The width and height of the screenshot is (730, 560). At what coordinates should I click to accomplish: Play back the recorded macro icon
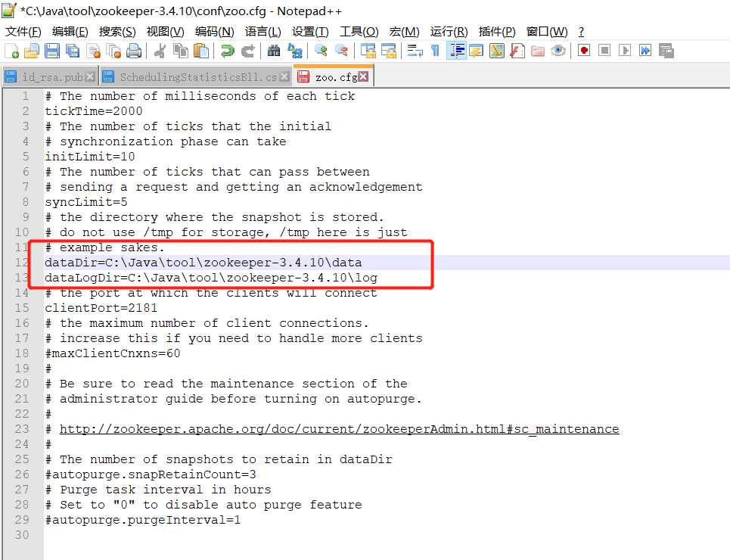(625, 50)
